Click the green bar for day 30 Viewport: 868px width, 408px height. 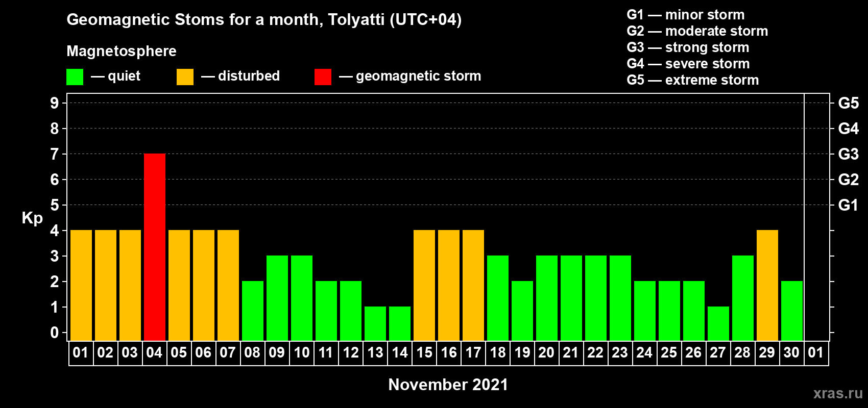(x=792, y=311)
